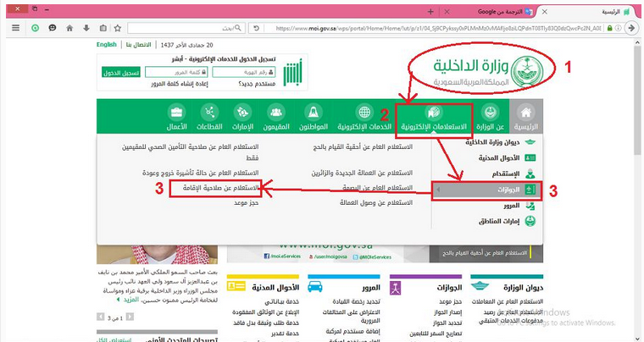Close the الترجمة من Google tab
644x342 pixels.
(x=447, y=12)
